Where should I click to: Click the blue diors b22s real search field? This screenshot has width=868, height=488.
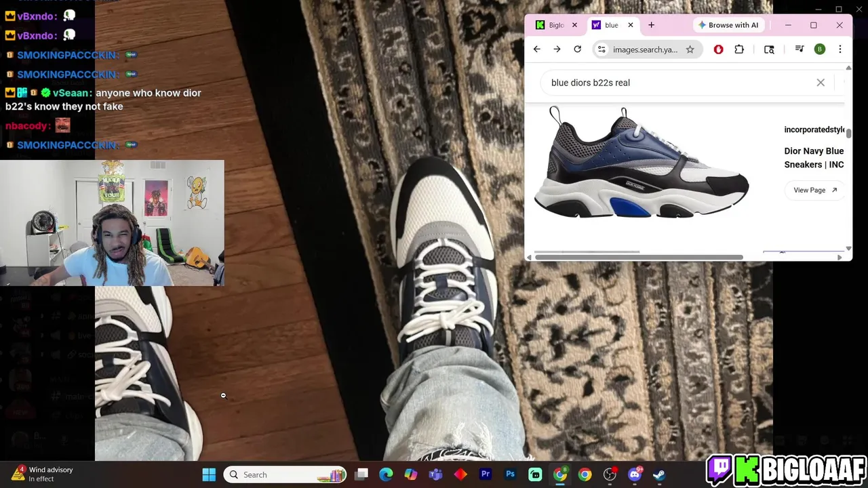tap(678, 83)
